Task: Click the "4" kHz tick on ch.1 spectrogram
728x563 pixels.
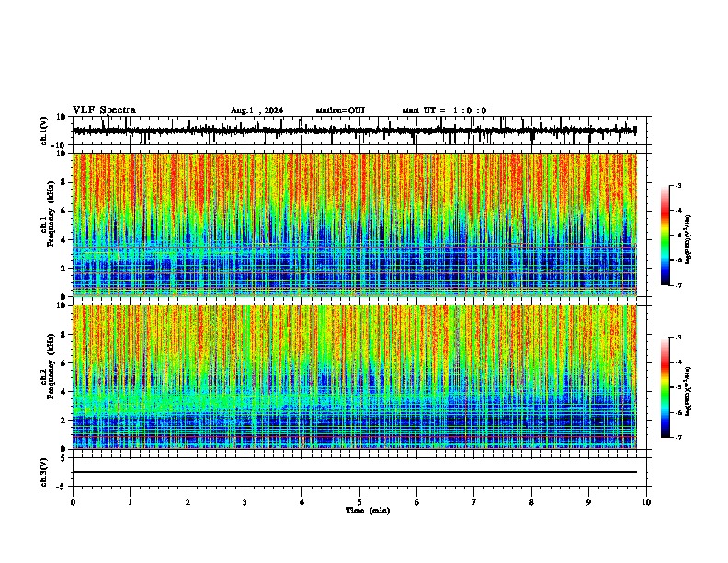Action: pos(63,240)
